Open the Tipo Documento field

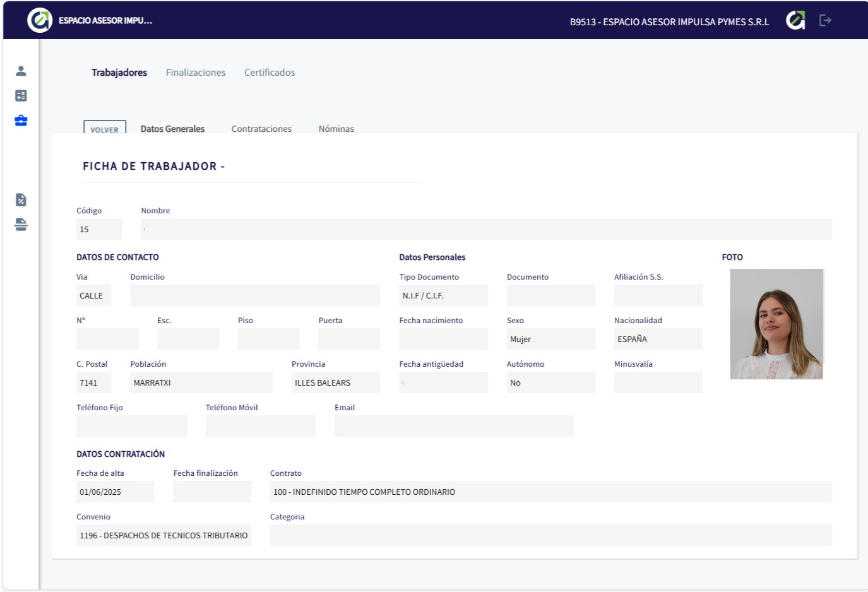pyautogui.click(x=443, y=296)
